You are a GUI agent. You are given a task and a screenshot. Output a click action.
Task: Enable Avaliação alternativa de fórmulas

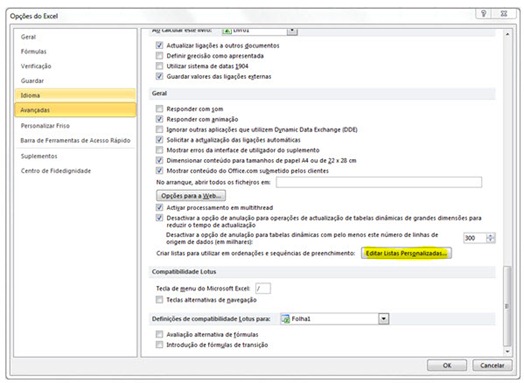pyautogui.click(x=159, y=334)
